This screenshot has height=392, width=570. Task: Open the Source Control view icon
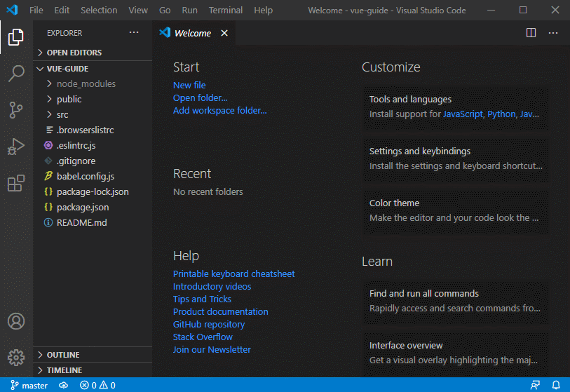pyautogui.click(x=16, y=110)
